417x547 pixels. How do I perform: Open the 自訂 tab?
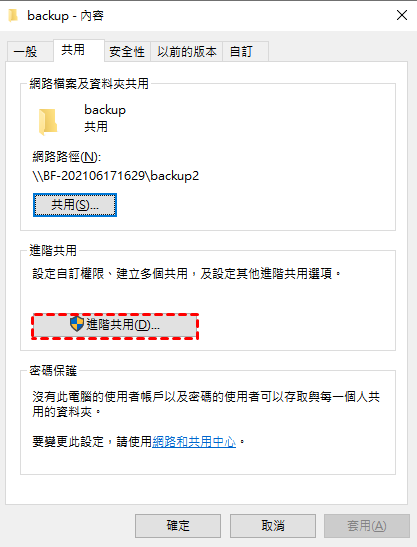point(246,52)
